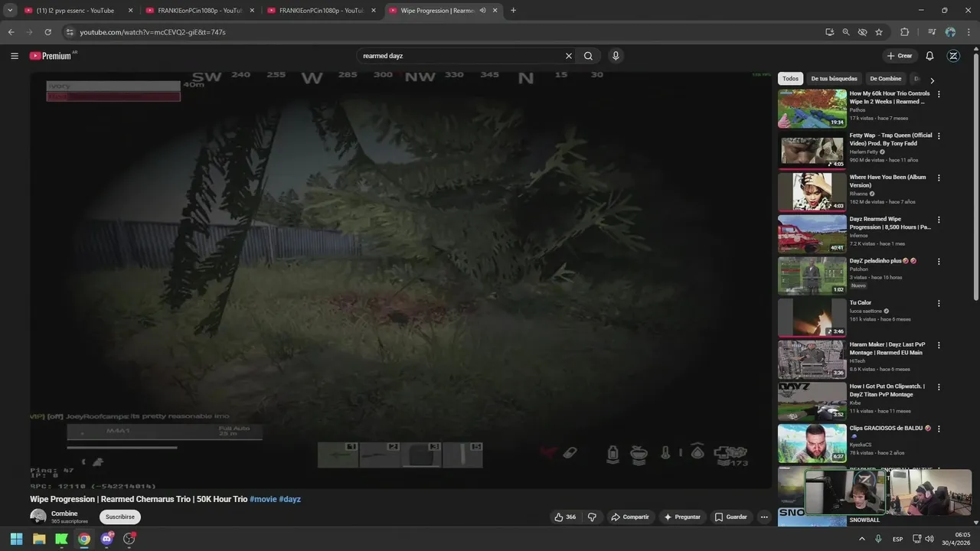Go back in browser history
The image size is (980, 551).
pos(11,32)
